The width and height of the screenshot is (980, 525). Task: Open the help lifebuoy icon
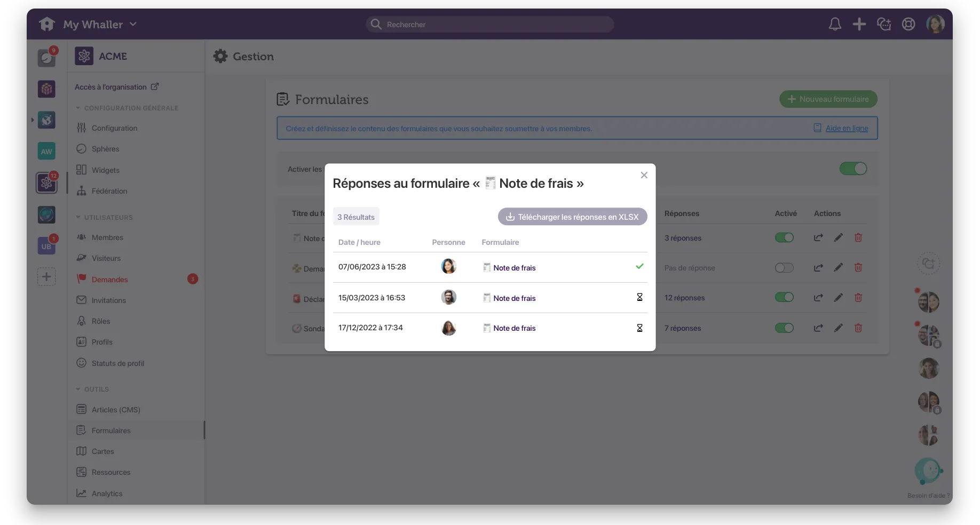(x=908, y=24)
